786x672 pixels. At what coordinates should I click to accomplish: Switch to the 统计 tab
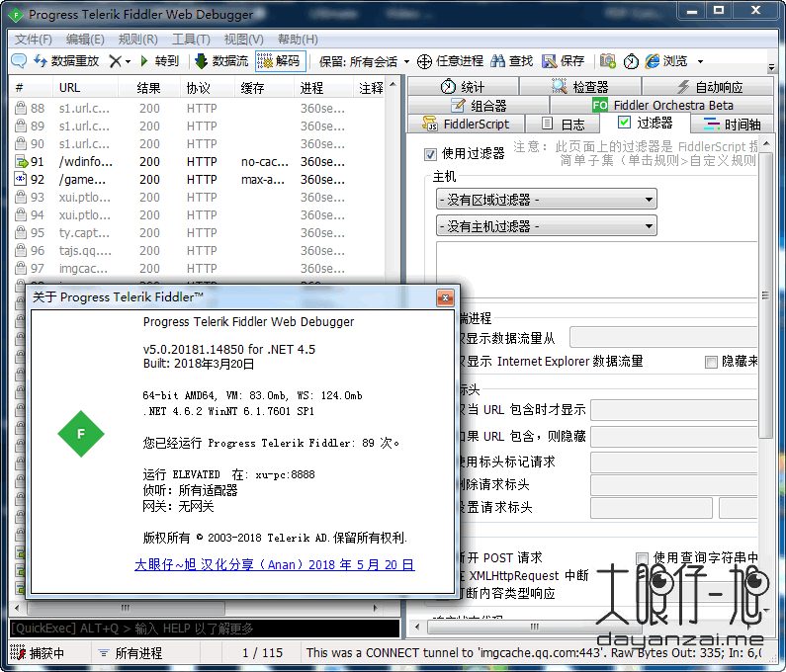coord(463,87)
